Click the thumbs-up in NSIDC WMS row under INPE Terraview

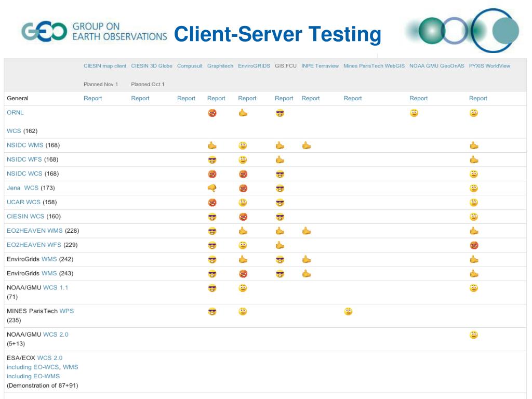click(307, 145)
